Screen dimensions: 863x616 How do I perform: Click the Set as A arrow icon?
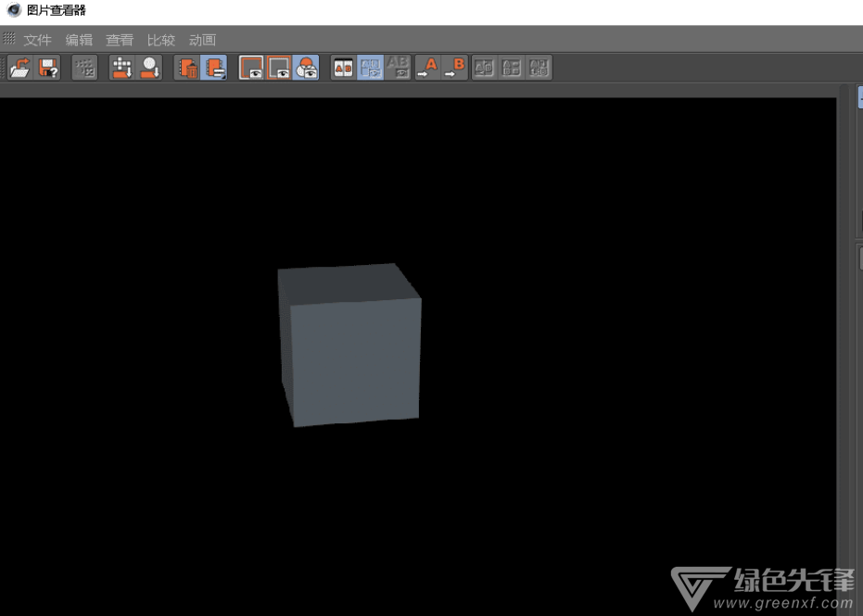427,68
